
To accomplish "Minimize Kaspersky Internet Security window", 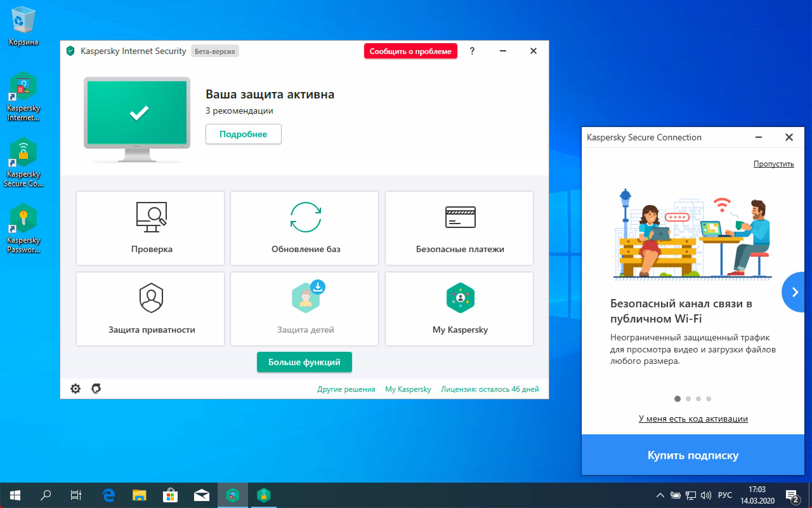I will [503, 51].
